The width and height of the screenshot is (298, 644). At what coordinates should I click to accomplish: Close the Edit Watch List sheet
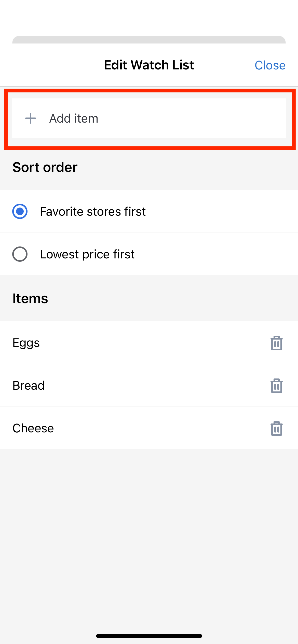270,65
